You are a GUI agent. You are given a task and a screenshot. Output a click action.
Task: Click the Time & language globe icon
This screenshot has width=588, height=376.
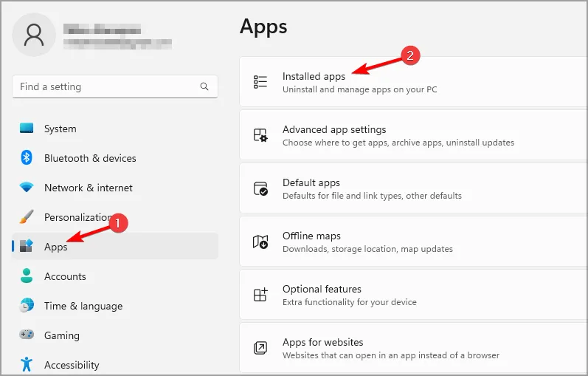pyautogui.click(x=27, y=305)
